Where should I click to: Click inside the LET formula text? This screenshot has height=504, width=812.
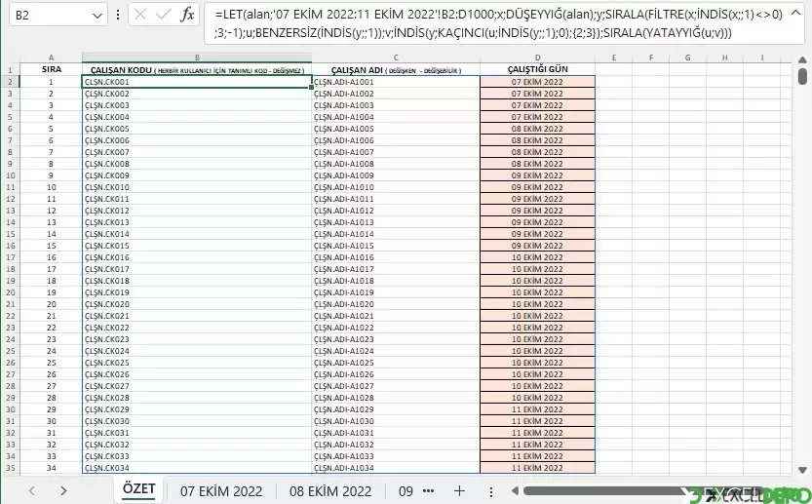click(x=498, y=23)
